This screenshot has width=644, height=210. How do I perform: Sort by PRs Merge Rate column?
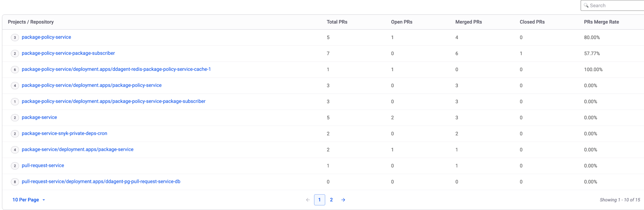601,22
